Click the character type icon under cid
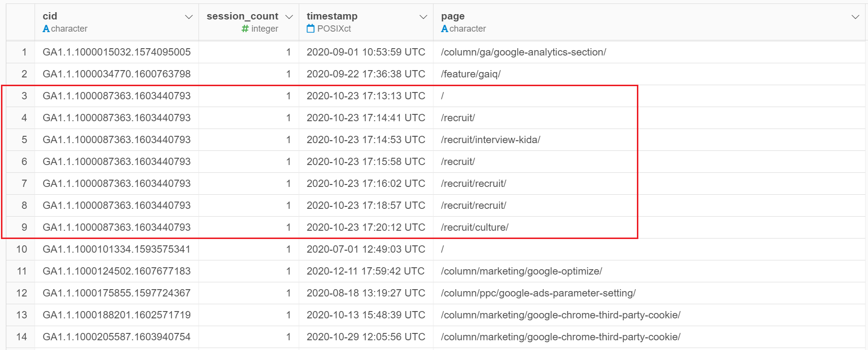 click(46, 29)
